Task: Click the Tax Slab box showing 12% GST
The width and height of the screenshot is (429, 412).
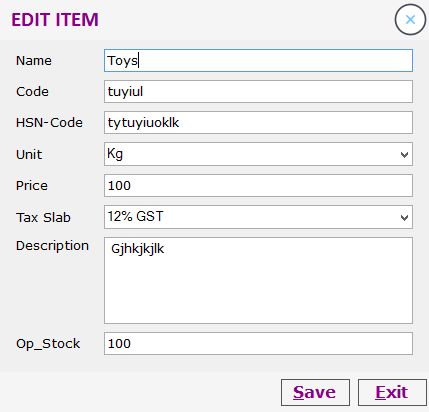Action: point(258,217)
